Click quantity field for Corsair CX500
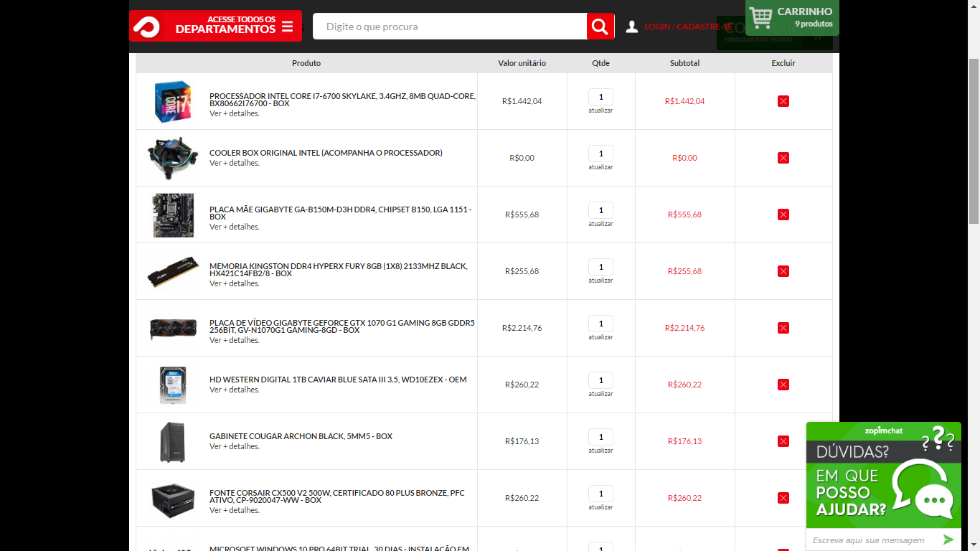 [x=600, y=494]
